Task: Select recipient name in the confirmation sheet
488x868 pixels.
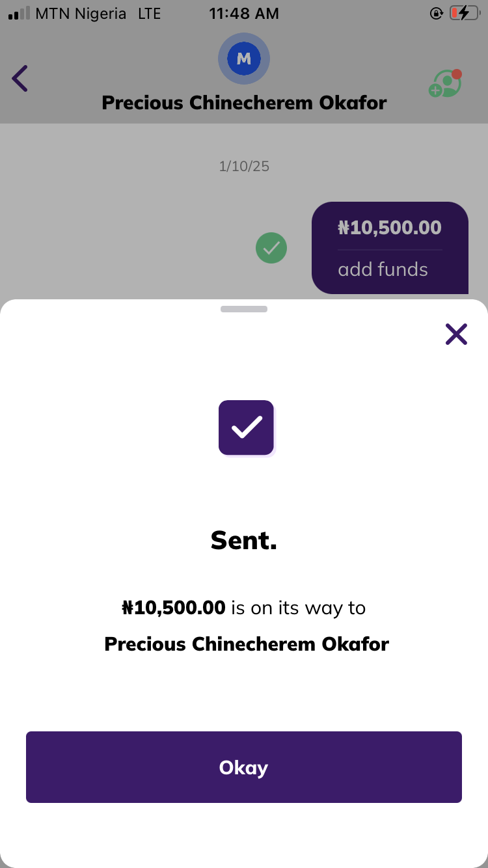Action: [x=247, y=644]
